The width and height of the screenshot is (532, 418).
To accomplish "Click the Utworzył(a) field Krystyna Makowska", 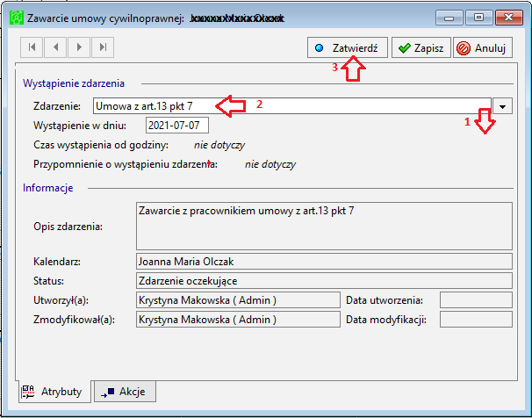I will click(238, 300).
